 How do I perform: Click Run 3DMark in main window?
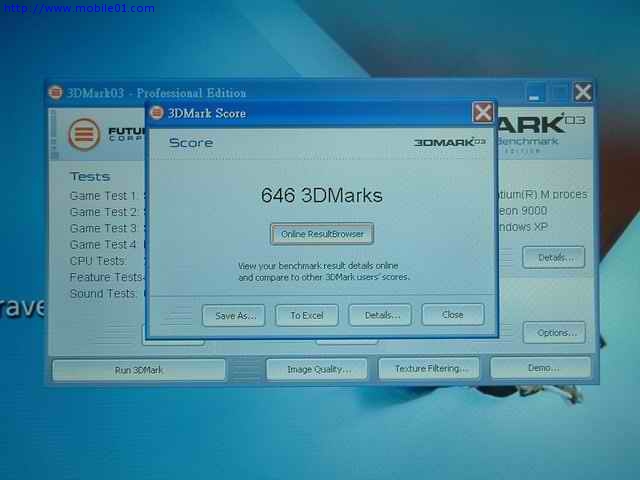139,370
